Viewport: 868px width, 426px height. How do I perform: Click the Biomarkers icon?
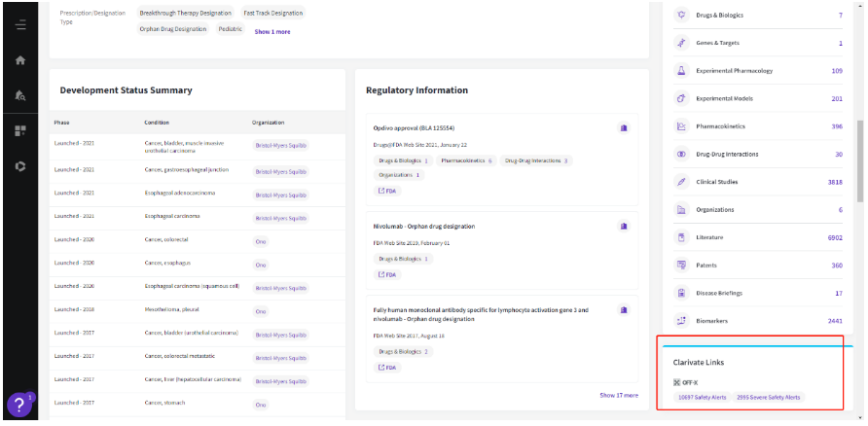[681, 320]
